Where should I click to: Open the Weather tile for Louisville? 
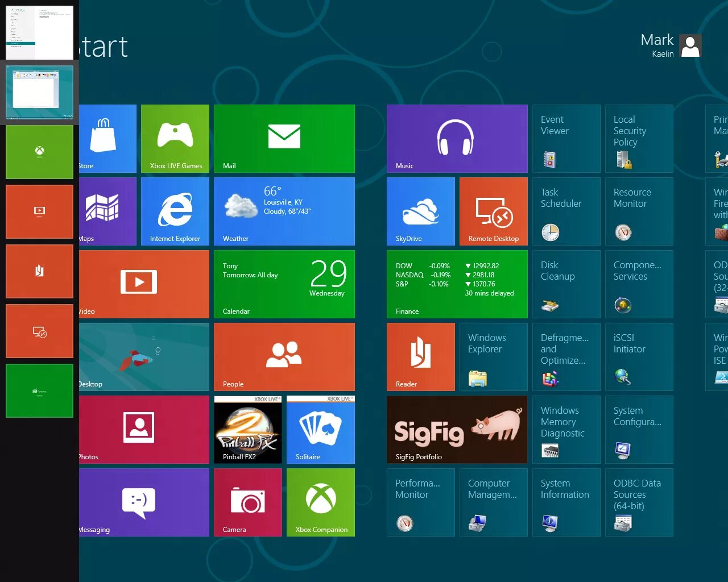pos(284,211)
